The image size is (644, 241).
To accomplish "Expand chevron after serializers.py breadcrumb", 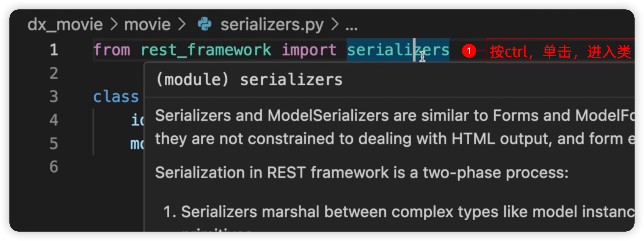I will click(x=335, y=25).
